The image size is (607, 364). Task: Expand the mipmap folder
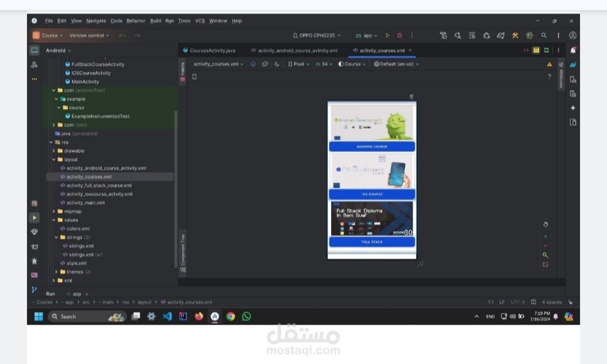pos(54,211)
